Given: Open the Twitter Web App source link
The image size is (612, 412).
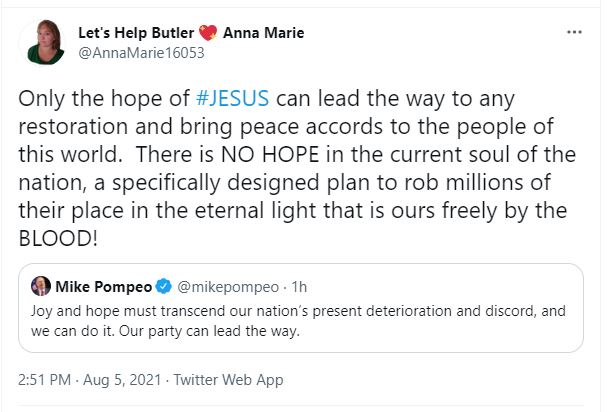Looking at the screenshot, I should [229, 380].
